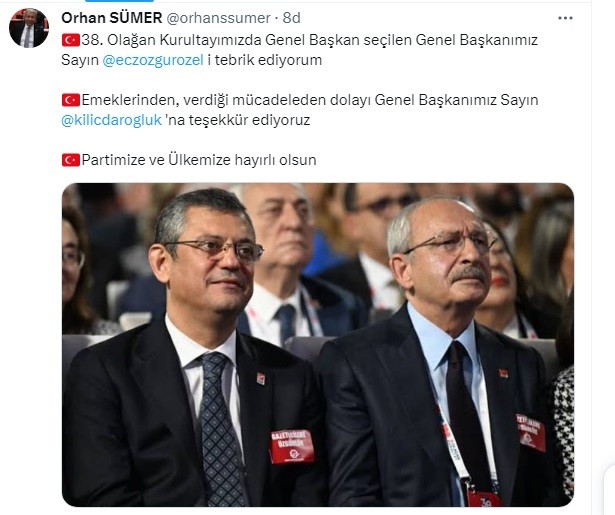Follow the @kilicdarogluk mention link
This screenshot has height=515, width=615.
(x=111, y=120)
